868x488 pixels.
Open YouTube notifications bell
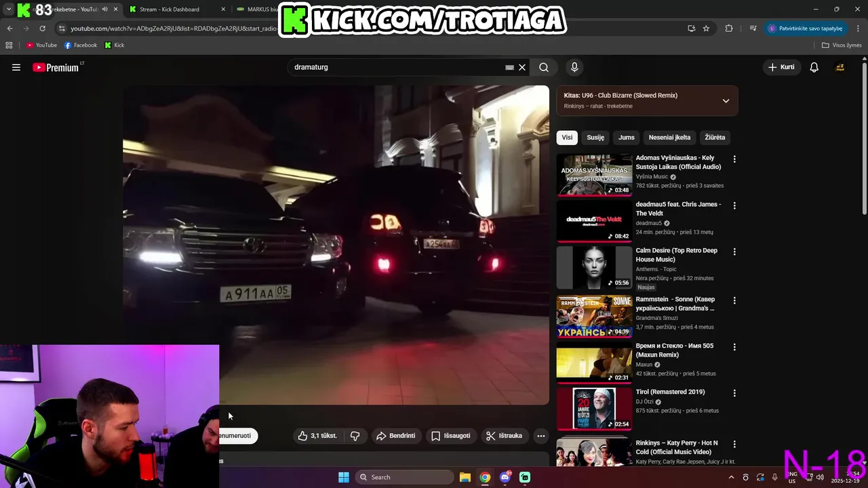click(814, 67)
